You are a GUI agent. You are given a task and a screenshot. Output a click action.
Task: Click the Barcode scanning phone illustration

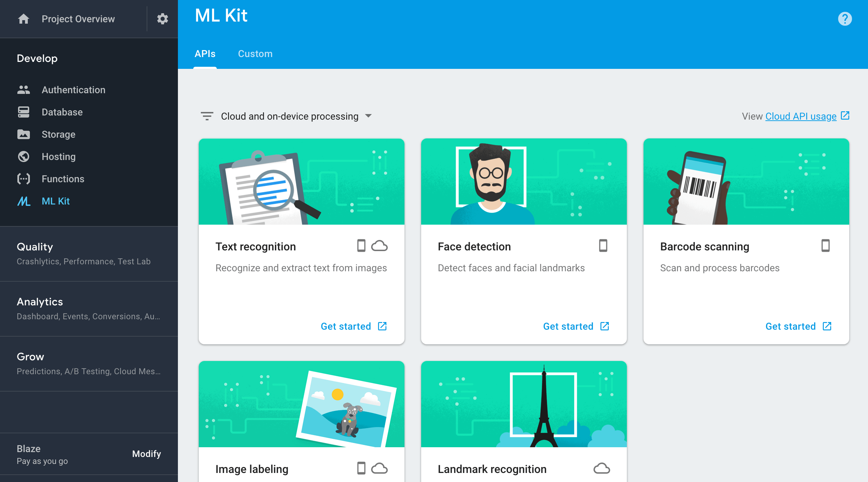coord(746,182)
